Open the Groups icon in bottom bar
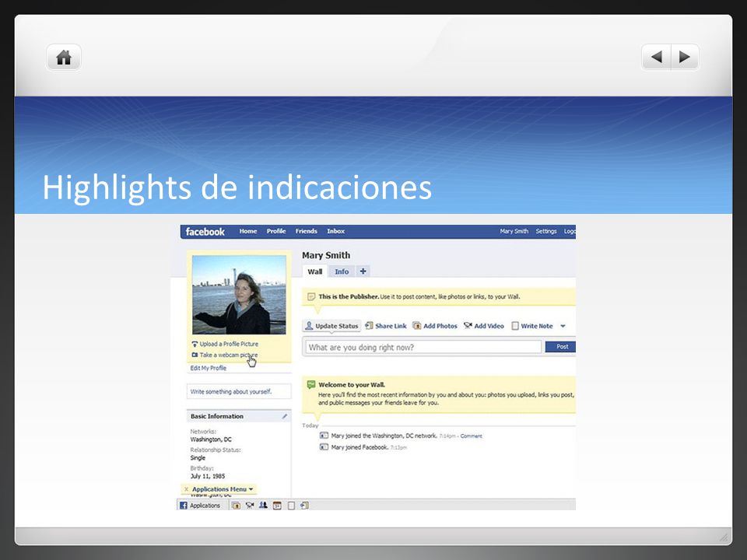The width and height of the screenshot is (747, 560). (263, 506)
